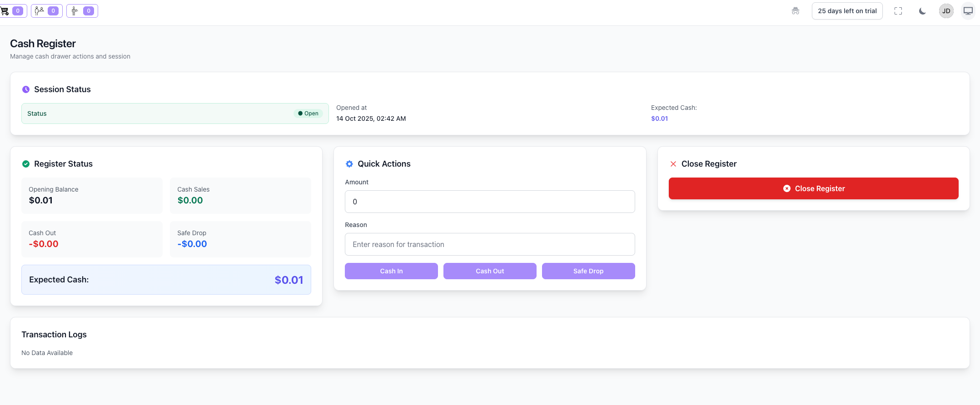Screen dimensions: 980x405
Task: Open the shopping cart orders counter
Action: pos(13,11)
